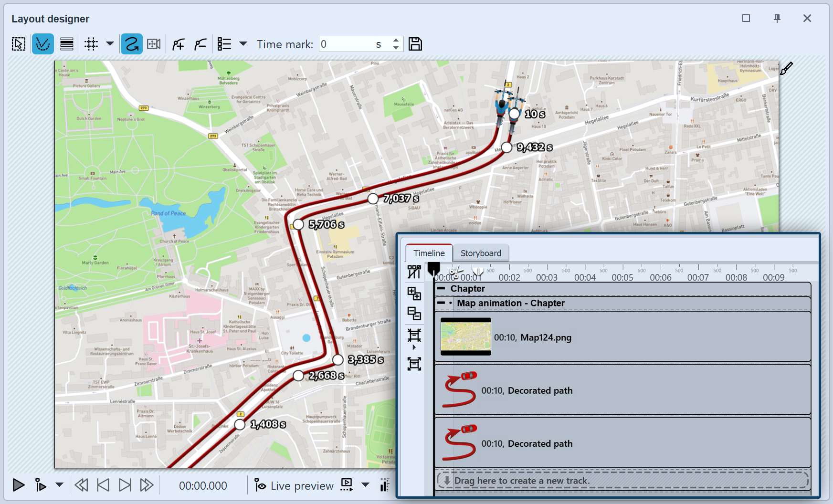
Task: Click the horizontal lines alignment icon
Action: (x=67, y=44)
